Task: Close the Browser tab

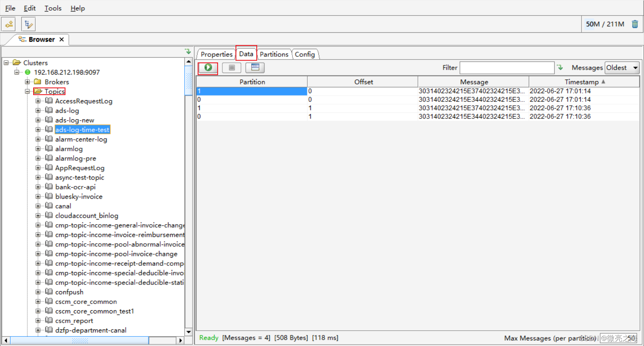Action: (x=62, y=39)
